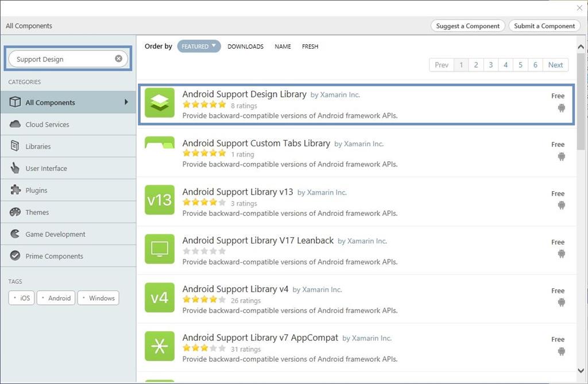This screenshot has height=384, width=588.
Task: Click Android platform icon for Custom Tabs Library
Action: (x=562, y=156)
